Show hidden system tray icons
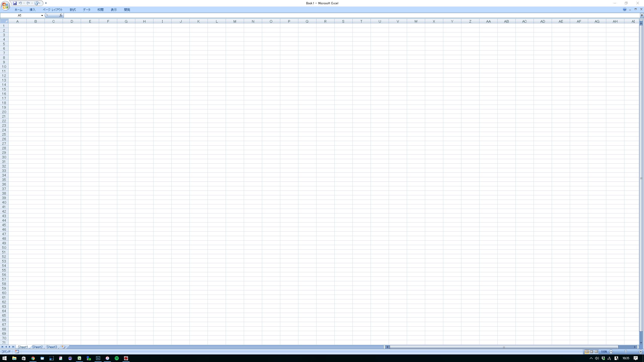The height and width of the screenshot is (362, 644). click(591, 358)
